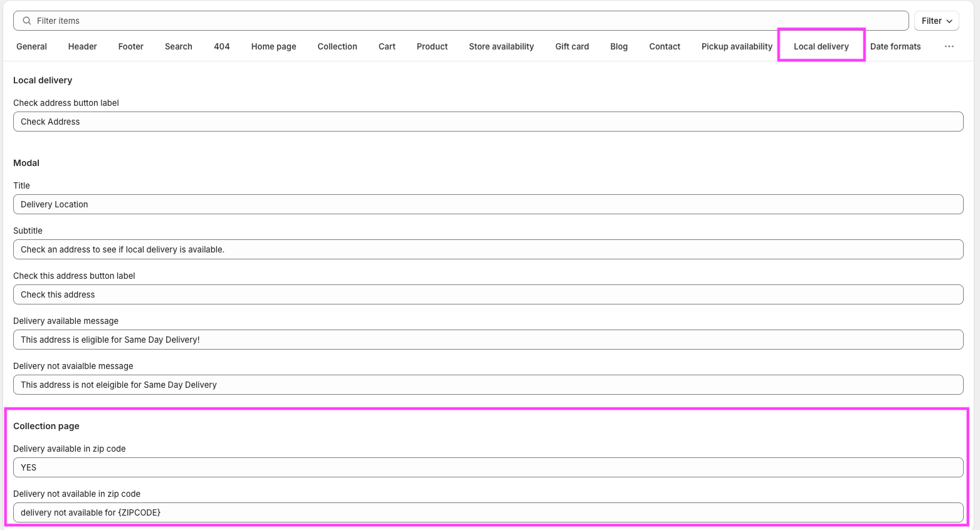The image size is (980, 530).
Task: Open the Filter dropdown
Action: point(936,21)
